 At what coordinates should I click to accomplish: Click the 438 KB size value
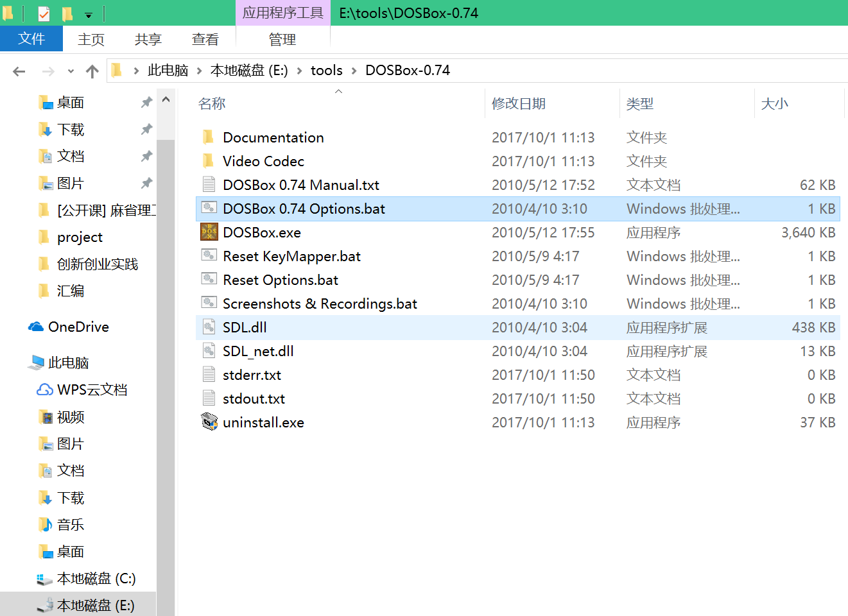tap(813, 327)
